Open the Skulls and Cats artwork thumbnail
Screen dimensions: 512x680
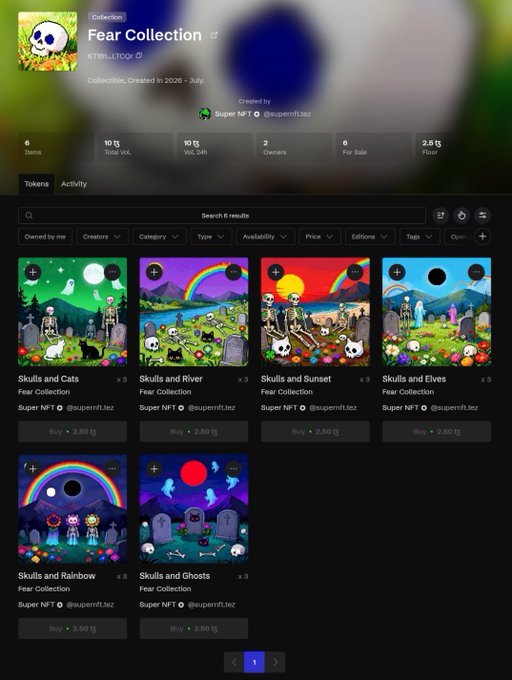[x=72, y=312]
